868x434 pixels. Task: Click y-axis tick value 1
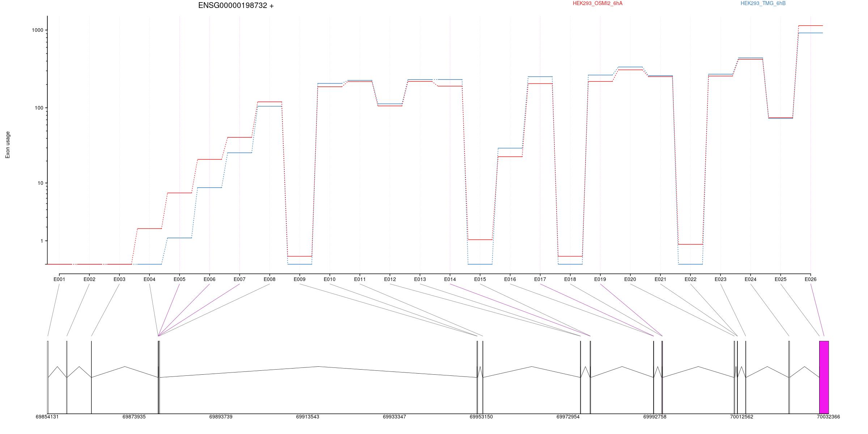[x=42, y=241]
